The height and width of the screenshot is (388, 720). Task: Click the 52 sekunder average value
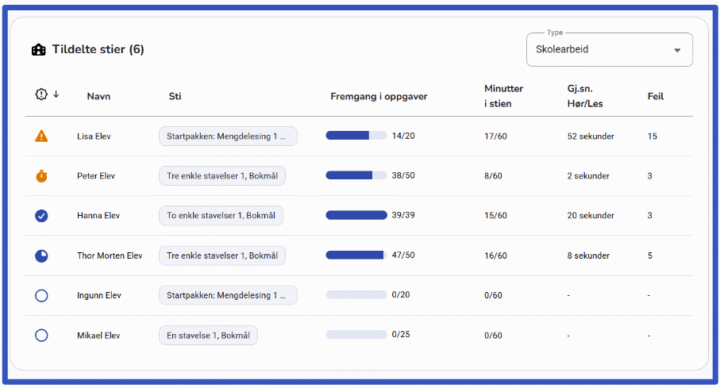591,136
